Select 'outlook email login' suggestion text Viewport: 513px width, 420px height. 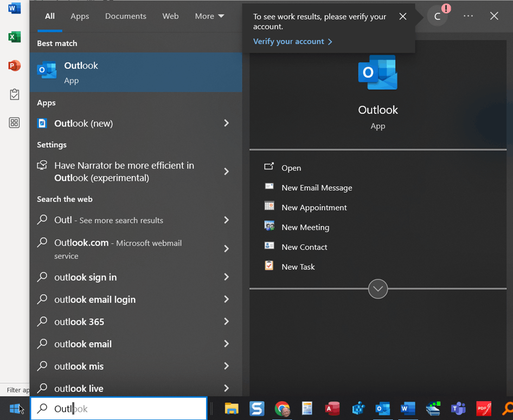click(x=95, y=300)
